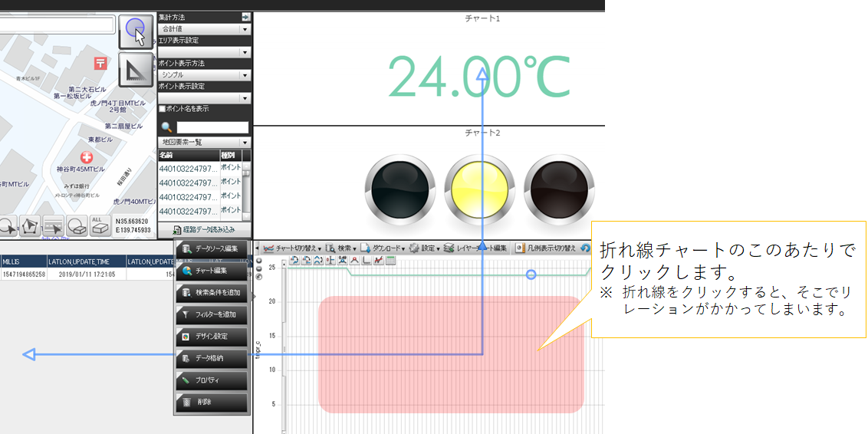Viewport: 868px width, 434px height.
Task: Click the 経路データ読み込み button
Action: point(204,229)
